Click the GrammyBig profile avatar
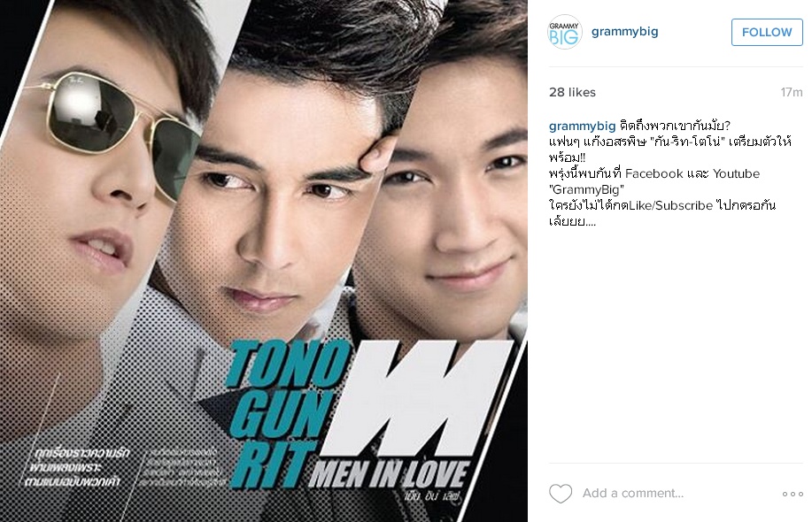This screenshot has height=522, width=812. click(x=564, y=32)
